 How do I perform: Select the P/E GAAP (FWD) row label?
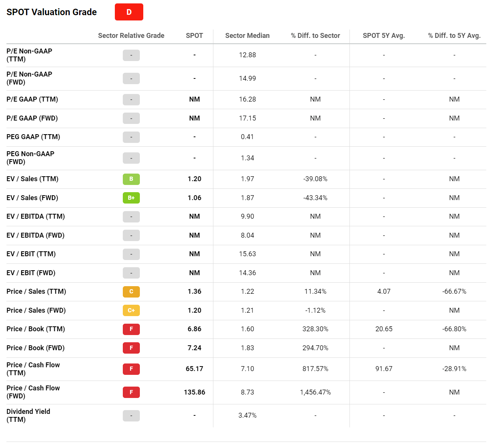pyautogui.click(x=32, y=118)
